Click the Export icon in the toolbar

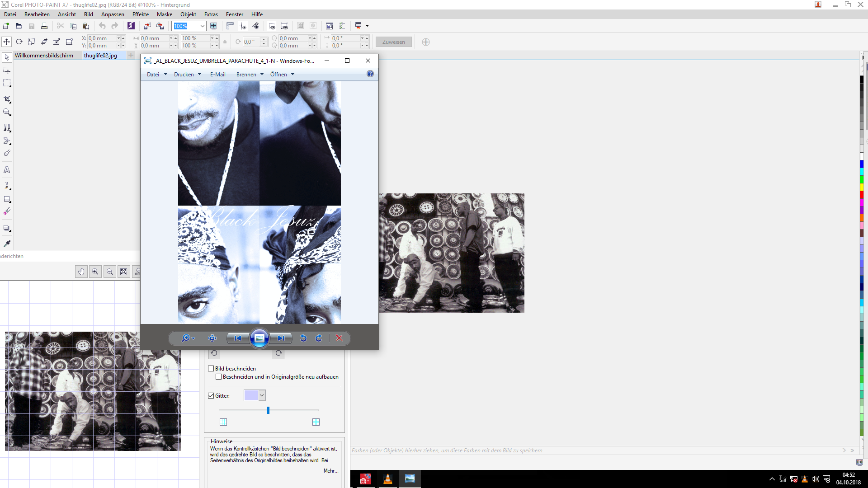point(160,26)
